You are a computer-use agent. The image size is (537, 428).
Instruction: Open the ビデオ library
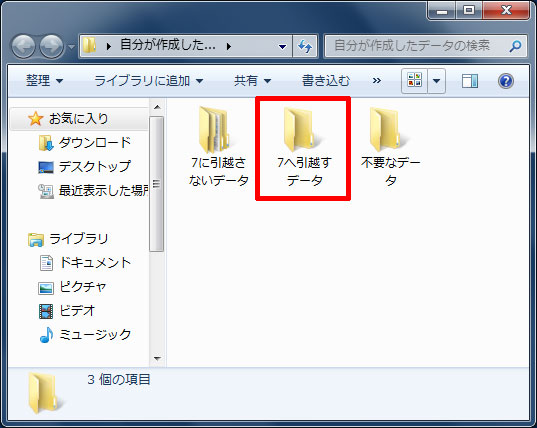tap(77, 311)
